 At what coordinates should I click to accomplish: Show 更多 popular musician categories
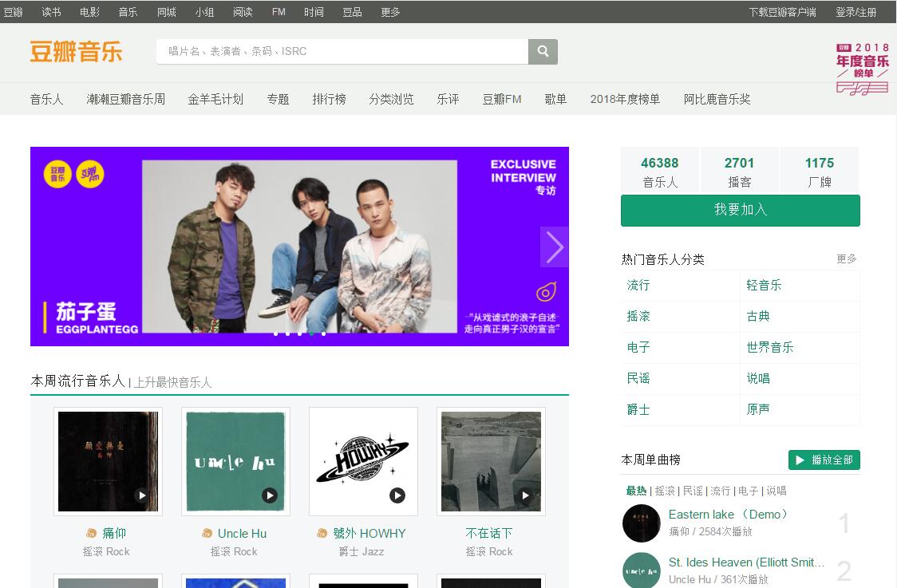tap(846, 259)
